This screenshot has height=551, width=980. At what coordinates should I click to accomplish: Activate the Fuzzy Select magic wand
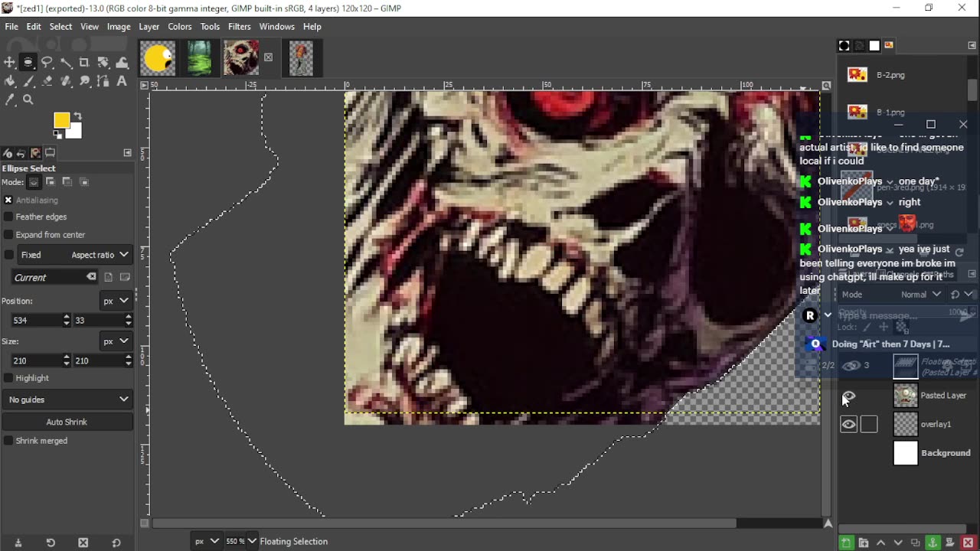tap(66, 63)
